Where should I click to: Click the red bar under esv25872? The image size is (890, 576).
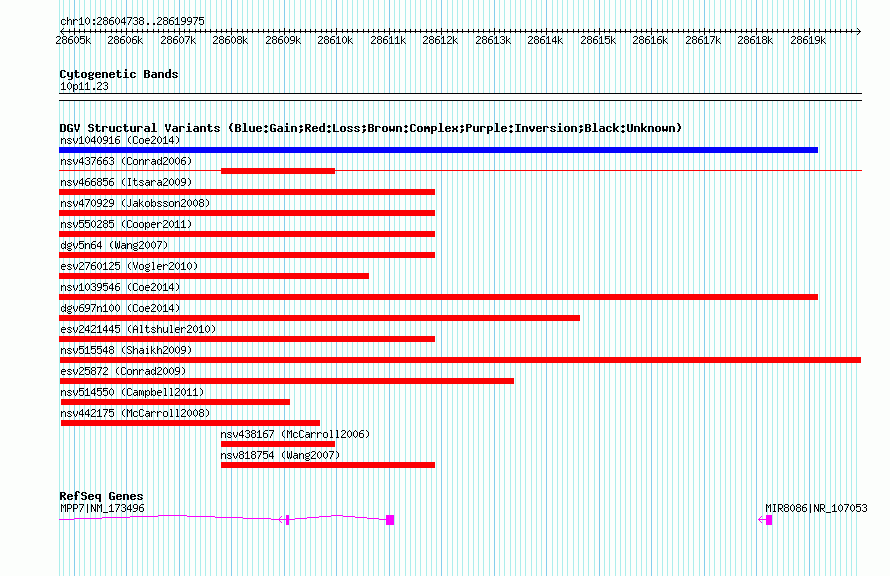[287, 381]
